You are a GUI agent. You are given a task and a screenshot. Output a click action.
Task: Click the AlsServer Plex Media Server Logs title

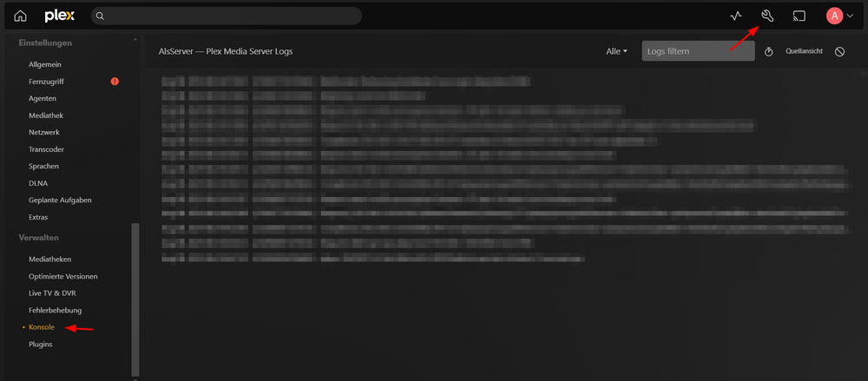[x=226, y=51]
